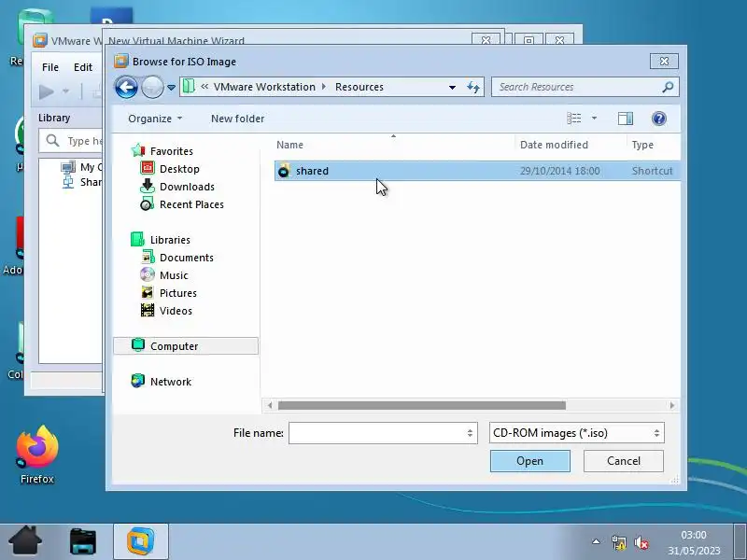The height and width of the screenshot is (560, 747).
Task: Select My Computer in VMware Library
Action: 82,167
